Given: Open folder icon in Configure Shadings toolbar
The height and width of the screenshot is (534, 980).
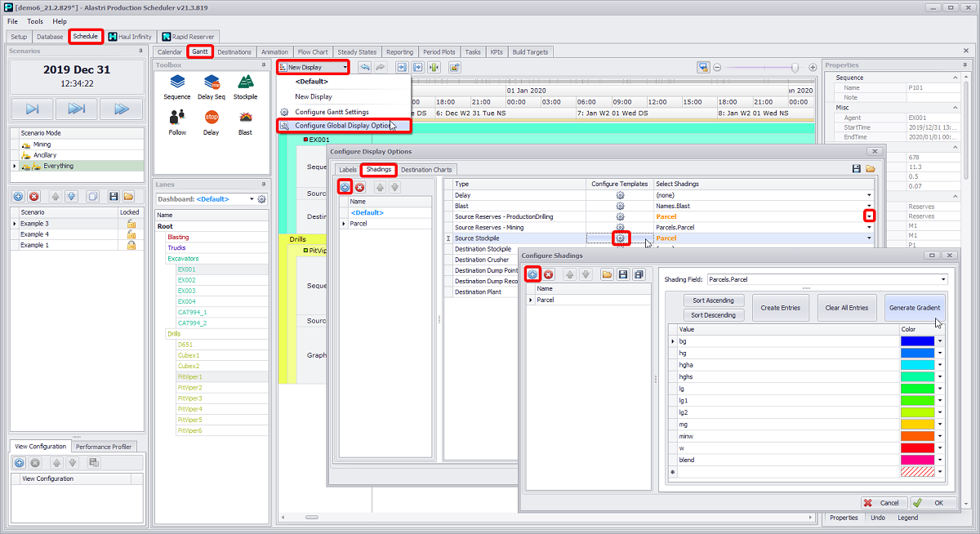Looking at the screenshot, I should 607,274.
